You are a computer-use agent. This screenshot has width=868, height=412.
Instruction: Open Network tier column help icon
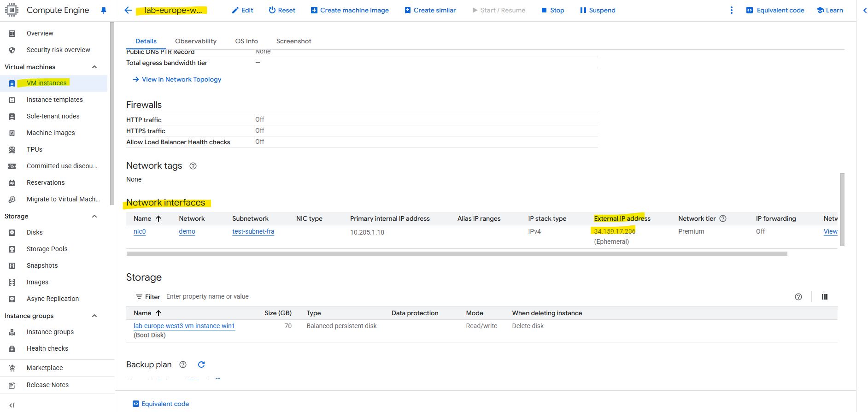pos(723,218)
